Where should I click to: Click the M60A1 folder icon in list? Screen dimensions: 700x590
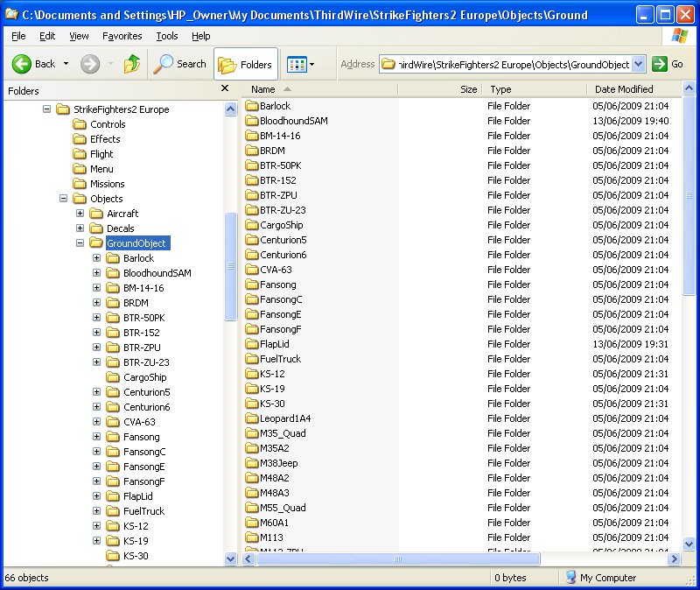point(252,523)
